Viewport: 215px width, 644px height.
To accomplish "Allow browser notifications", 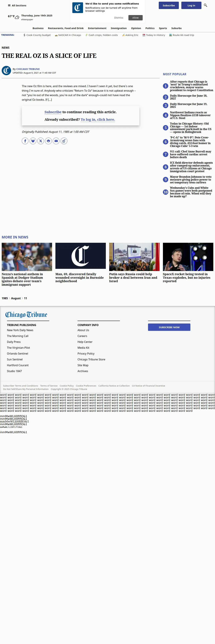I will coord(135,18).
